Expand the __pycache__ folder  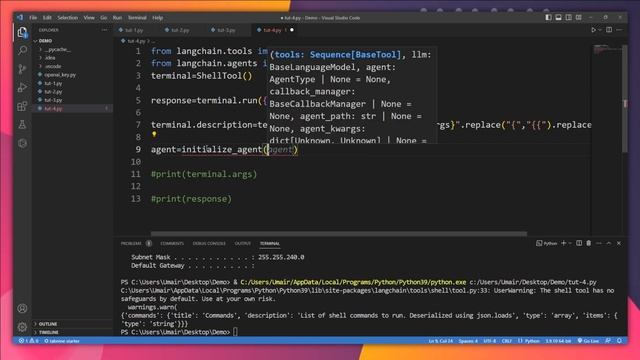[x=58, y=49]
